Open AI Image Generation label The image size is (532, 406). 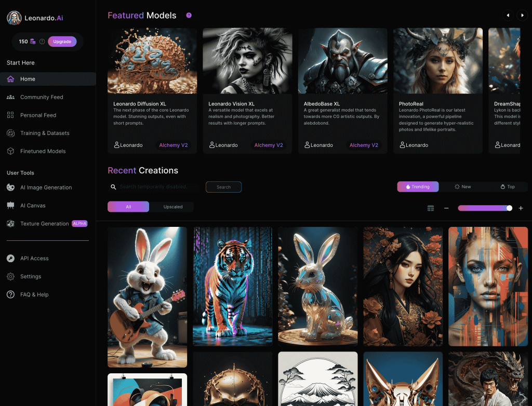46,187
